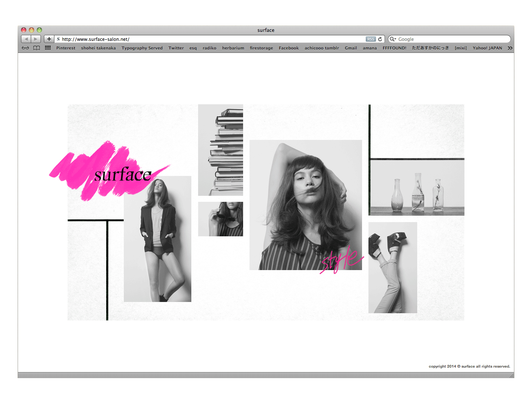The width and height of the screenshot is (532, 404).
Task: Open Google search magnifier dropdown
Action: (393, 39)
